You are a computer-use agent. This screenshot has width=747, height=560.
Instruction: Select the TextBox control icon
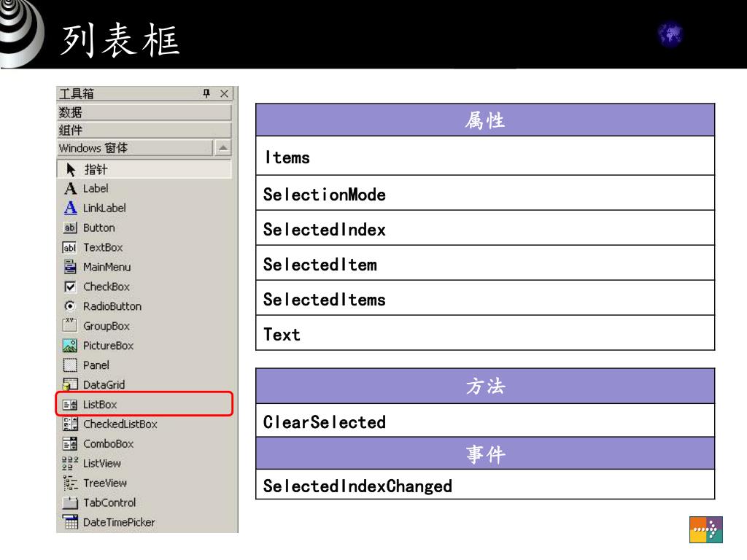coord(69,248)
